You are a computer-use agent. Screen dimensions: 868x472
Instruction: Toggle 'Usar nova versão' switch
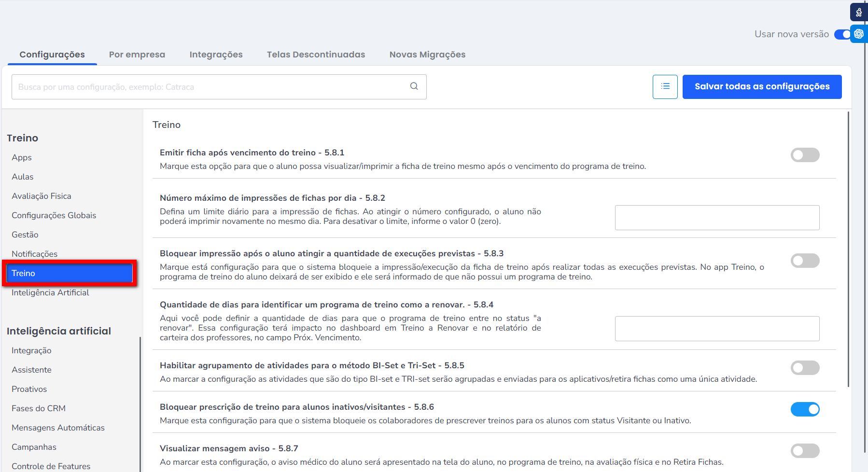[842, 34]
